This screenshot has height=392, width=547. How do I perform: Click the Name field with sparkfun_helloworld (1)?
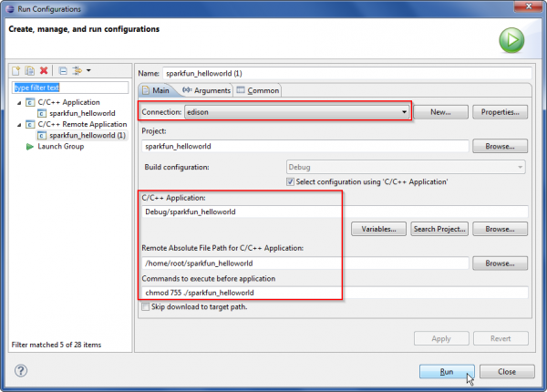point(347,73)
